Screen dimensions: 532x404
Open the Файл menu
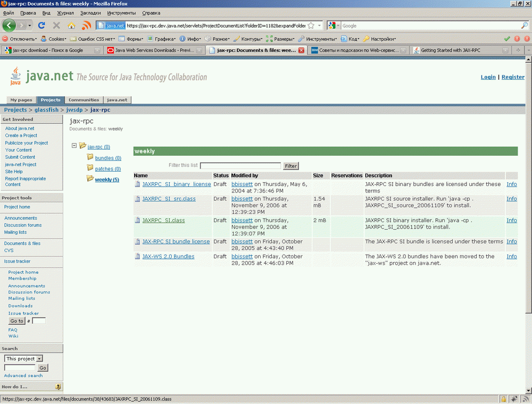click(9, 13)
